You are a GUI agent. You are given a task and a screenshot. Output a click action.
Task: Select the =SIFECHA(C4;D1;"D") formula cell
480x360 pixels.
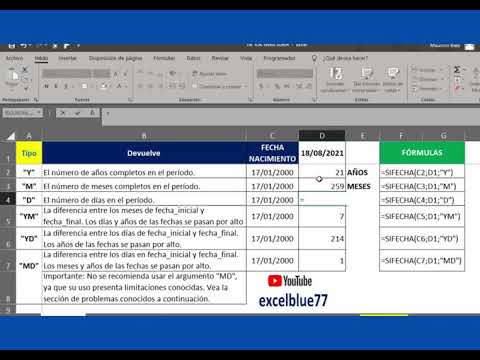422,200
